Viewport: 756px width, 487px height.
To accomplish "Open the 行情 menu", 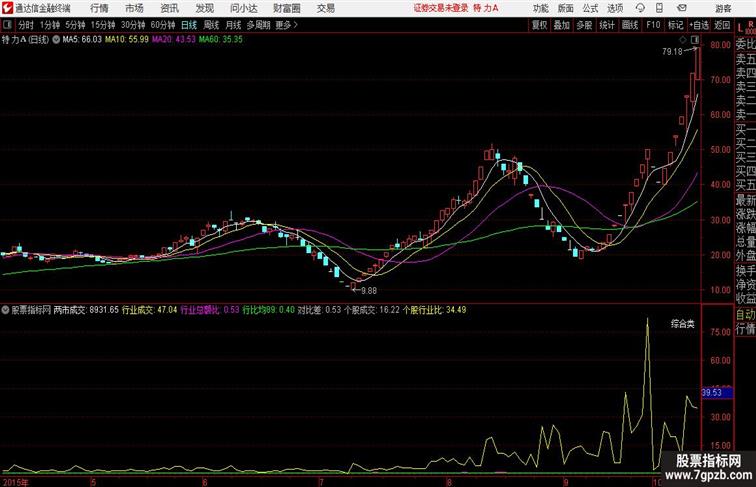I will click(x=99, y=8).
